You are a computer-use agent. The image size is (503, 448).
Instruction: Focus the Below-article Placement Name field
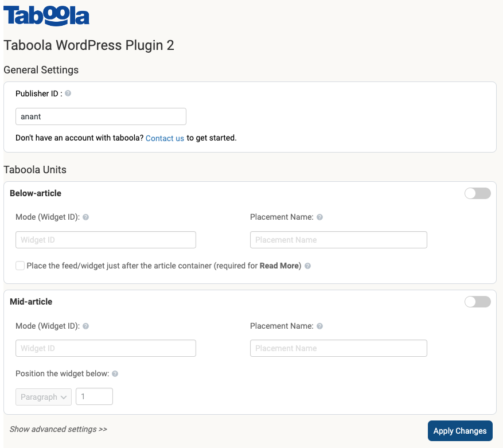[x=338, y=240]
